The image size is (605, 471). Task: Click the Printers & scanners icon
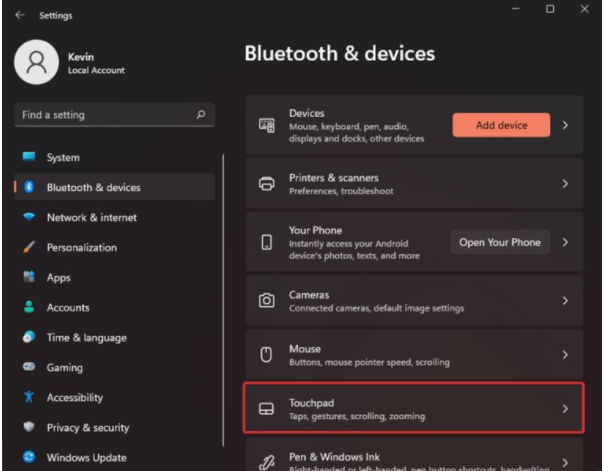click(266, 184)
